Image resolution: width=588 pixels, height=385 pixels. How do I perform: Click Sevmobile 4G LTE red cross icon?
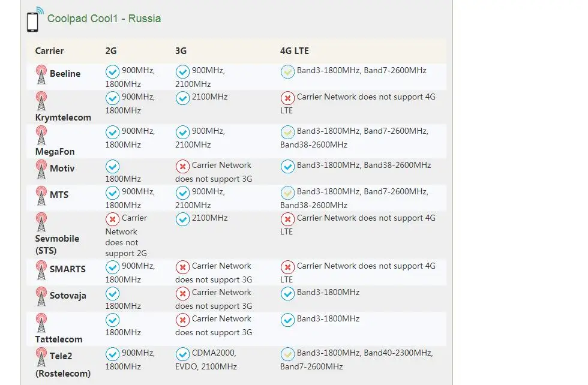coord(287,219)
